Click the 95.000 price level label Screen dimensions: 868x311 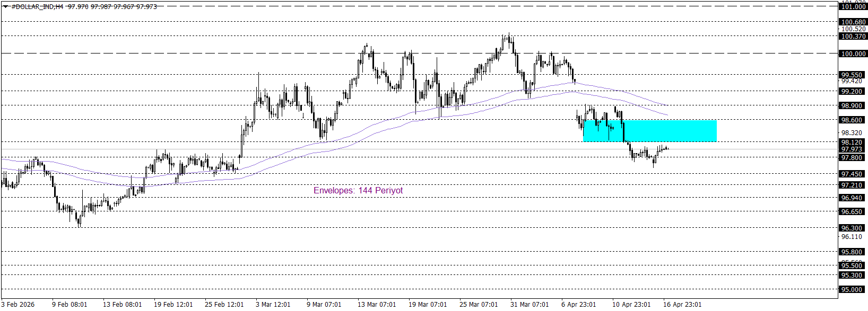pyautogui.click(x=852, y=290)
